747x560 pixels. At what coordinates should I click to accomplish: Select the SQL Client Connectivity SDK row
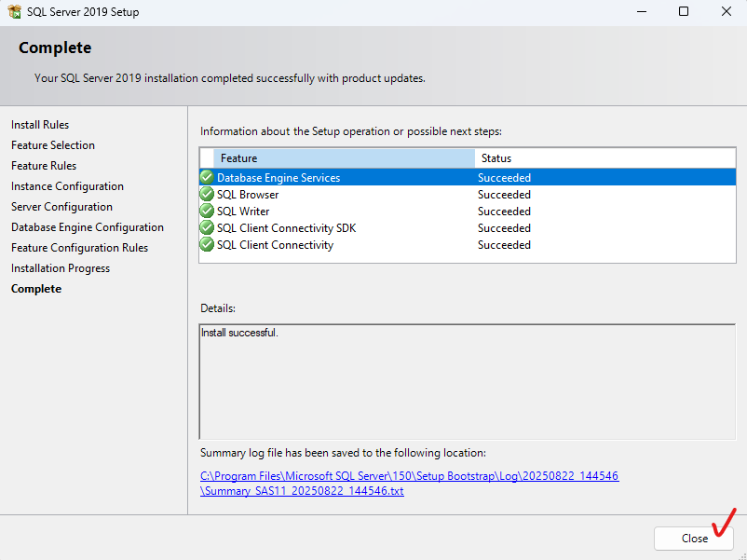468,227
